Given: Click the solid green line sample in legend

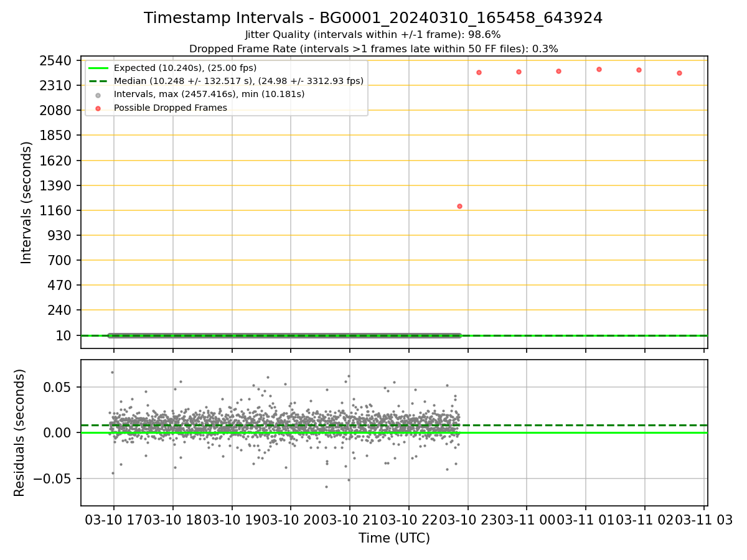Looking at the screenshot, I should coord(98,68).
